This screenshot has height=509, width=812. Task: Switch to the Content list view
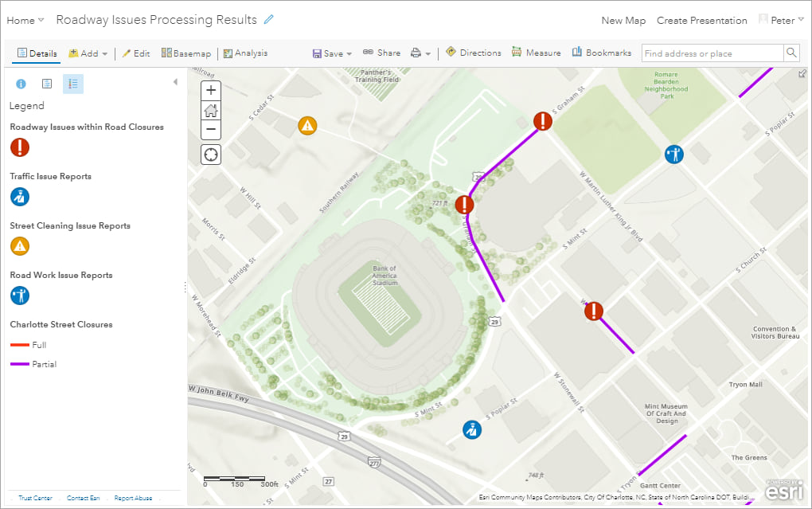click(x=47, y=84)
